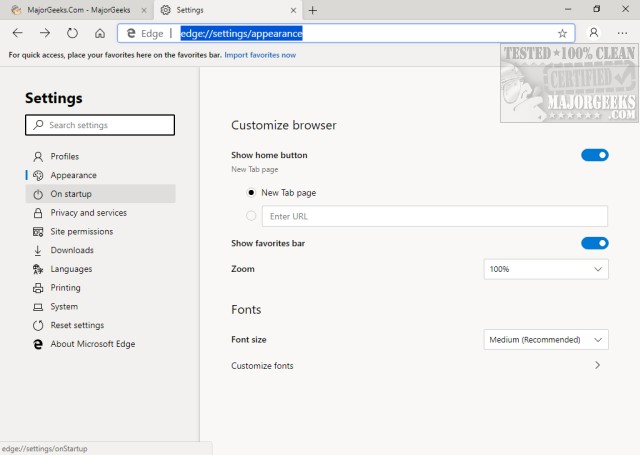The width and height of the screenshot is (640, 455).
Task: Switch to the MajorGeeks.Com tab
Action: pyautogui.click(x=77, y=10)
